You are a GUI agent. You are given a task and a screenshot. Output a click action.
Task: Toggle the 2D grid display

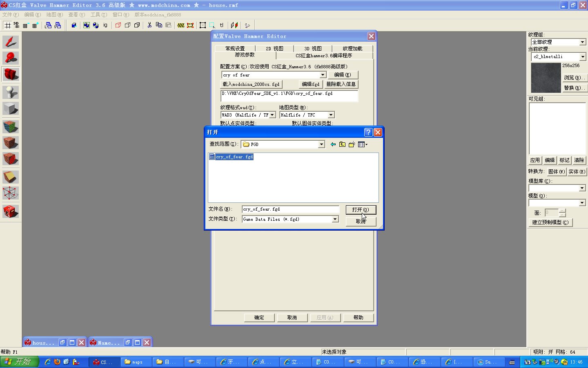pos(7,25)
